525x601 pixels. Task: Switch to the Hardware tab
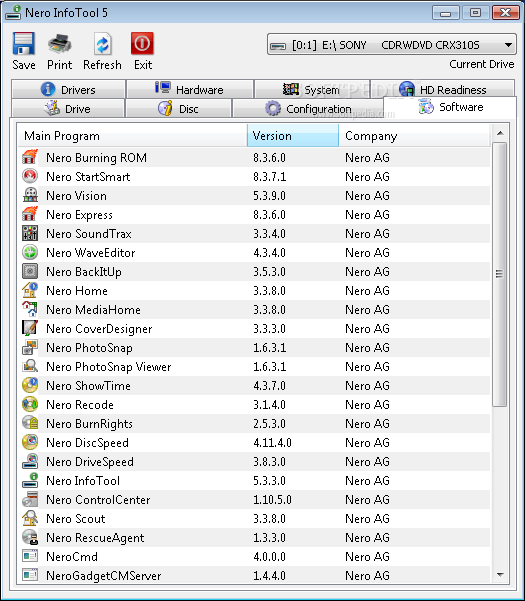pos(190,89)
